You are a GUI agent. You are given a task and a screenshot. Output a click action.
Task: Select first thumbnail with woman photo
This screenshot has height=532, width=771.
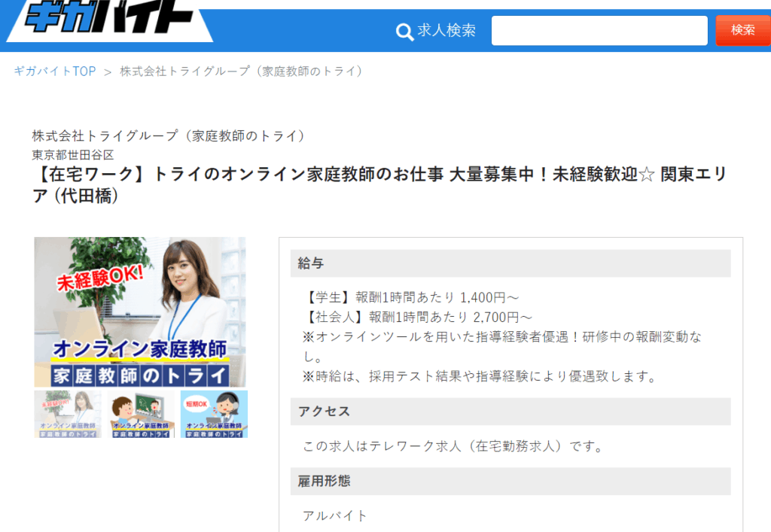coord(67,414)
